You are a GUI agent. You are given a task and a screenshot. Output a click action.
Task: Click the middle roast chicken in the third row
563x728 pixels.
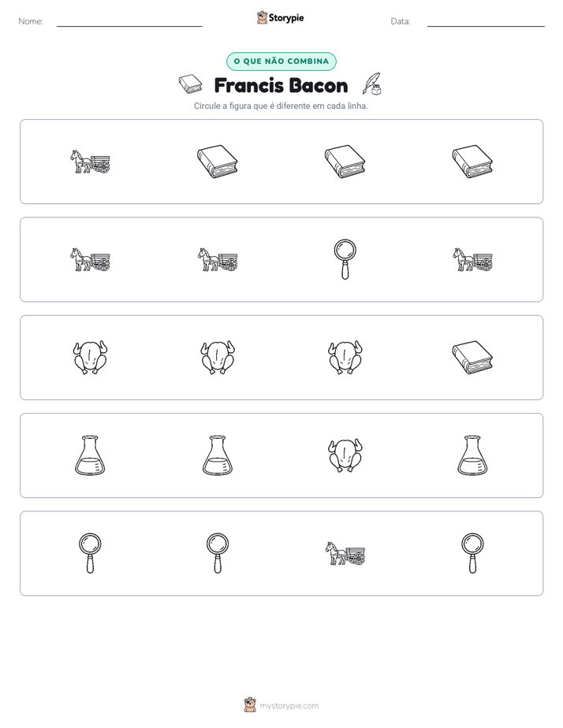pos(218,358)
